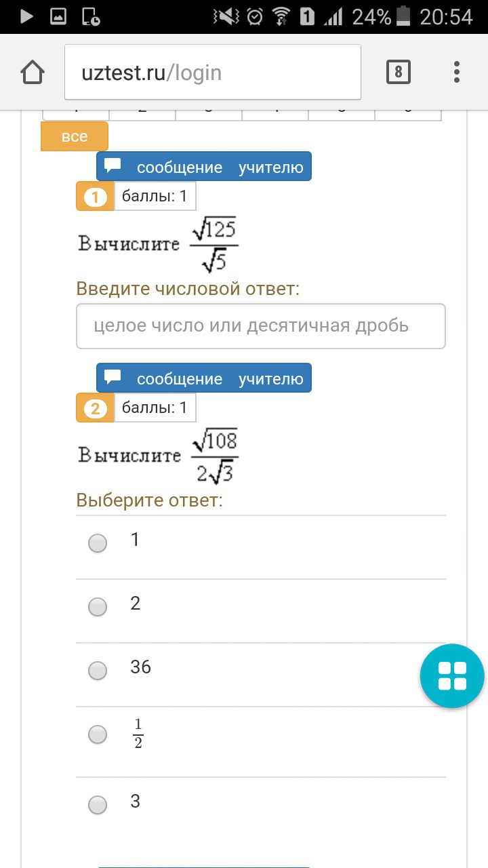488x868 pixels.
Task: Click the speech bubble icon above question 2
Action: click(113, 378)
